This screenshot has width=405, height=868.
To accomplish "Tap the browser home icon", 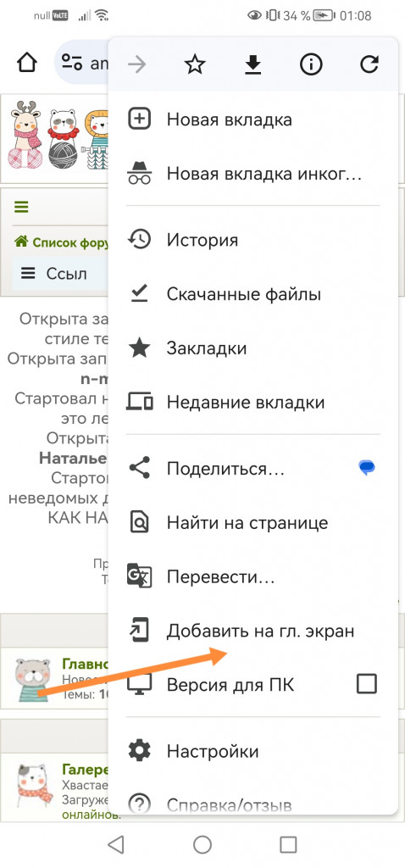I will pyautogui.click(x=27, y=62).
